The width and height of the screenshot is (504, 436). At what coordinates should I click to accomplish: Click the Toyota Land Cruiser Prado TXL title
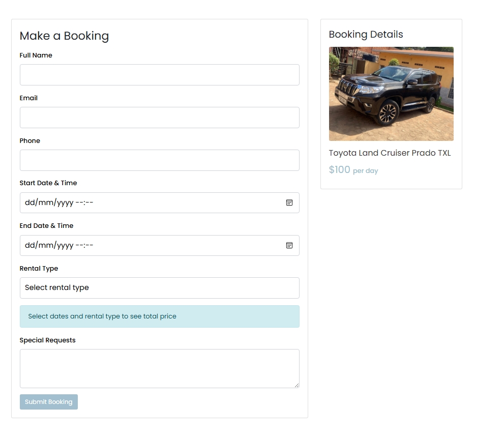(390, 153)
